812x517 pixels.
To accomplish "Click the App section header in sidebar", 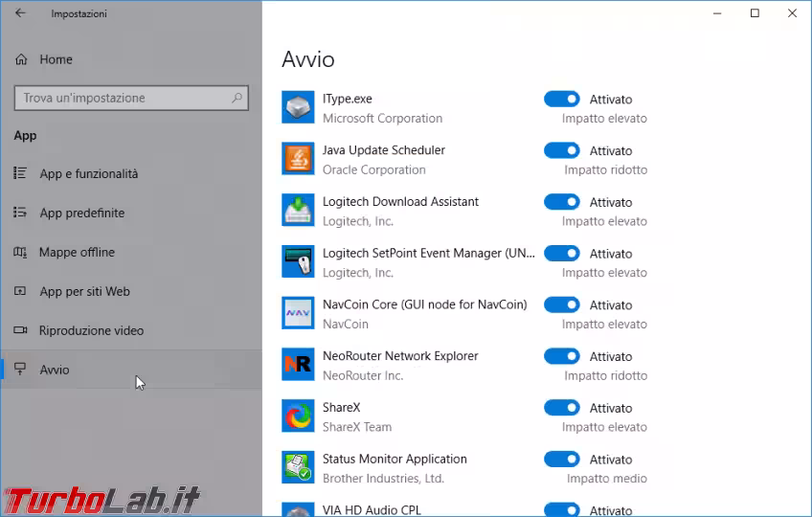I will (x=25, y=136).
